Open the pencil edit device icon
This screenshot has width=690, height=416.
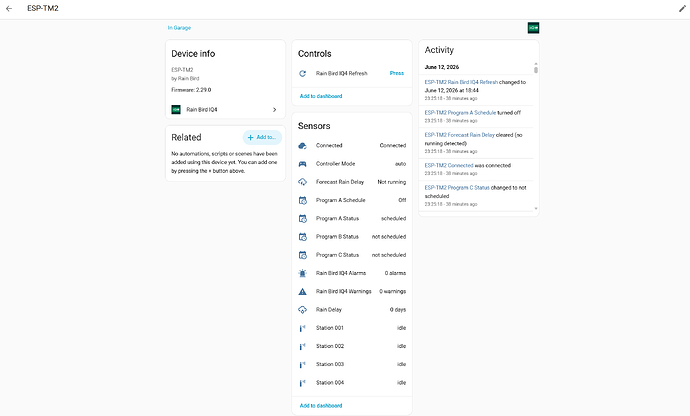pyautogui.click(x=682, y=8)
